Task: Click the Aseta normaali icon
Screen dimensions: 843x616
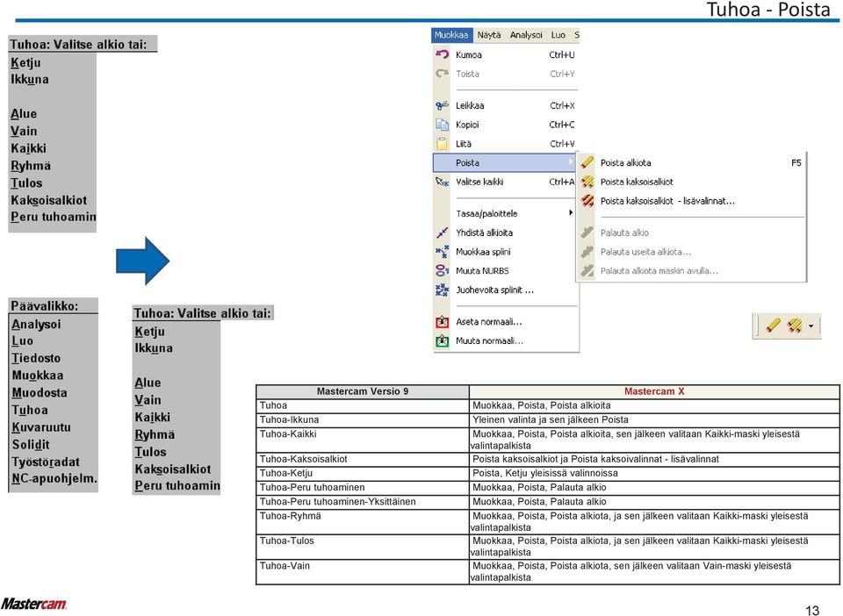Action: pos(442,322)
